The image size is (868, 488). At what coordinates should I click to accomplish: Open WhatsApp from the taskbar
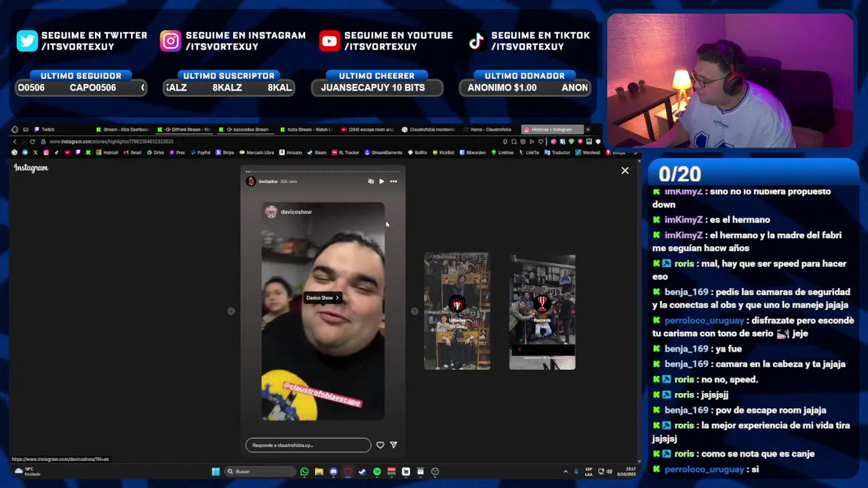(304, 471)
